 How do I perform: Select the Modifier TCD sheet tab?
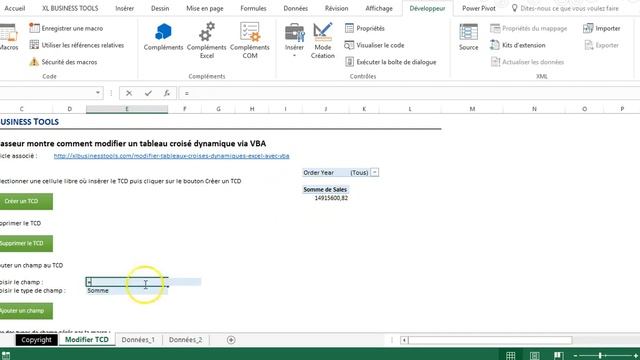(x=87, y=340)
